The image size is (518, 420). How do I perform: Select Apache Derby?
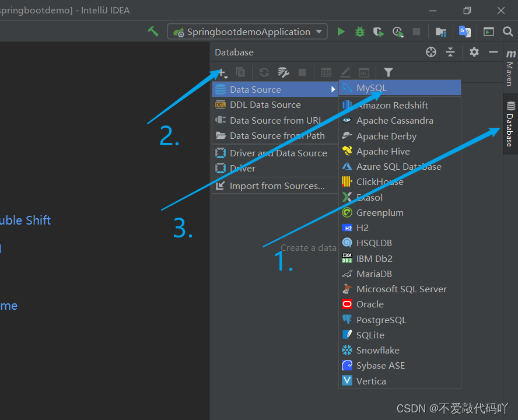pos(400,136)
